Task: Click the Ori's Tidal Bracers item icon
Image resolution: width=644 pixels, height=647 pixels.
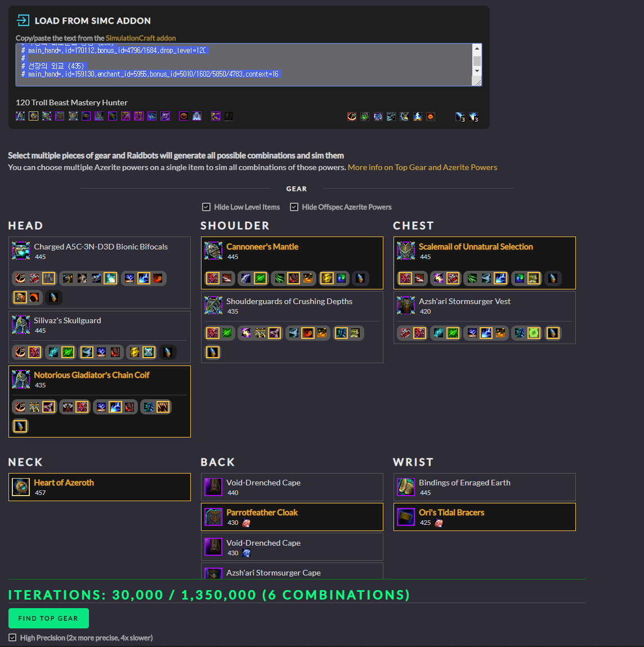Action: (x=406, y=516)
